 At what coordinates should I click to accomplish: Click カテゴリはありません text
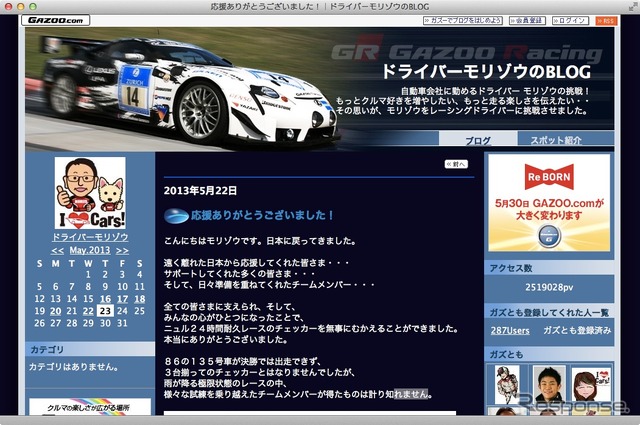point(73,367)
